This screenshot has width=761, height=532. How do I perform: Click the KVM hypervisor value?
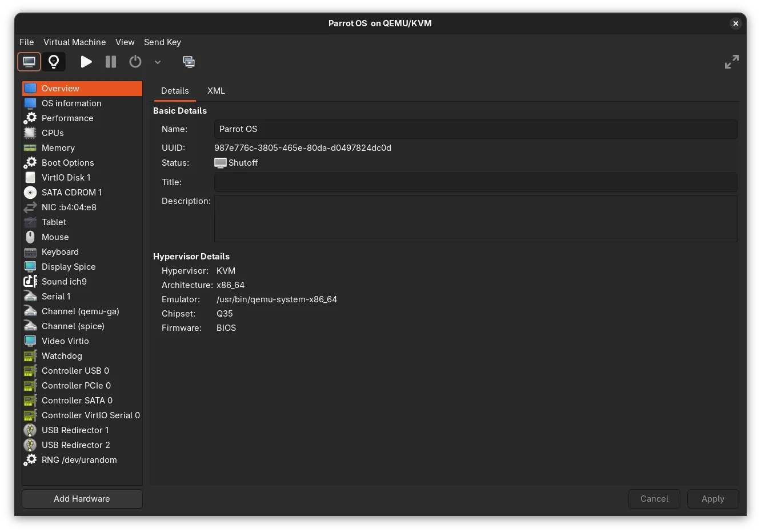(226, 271)
